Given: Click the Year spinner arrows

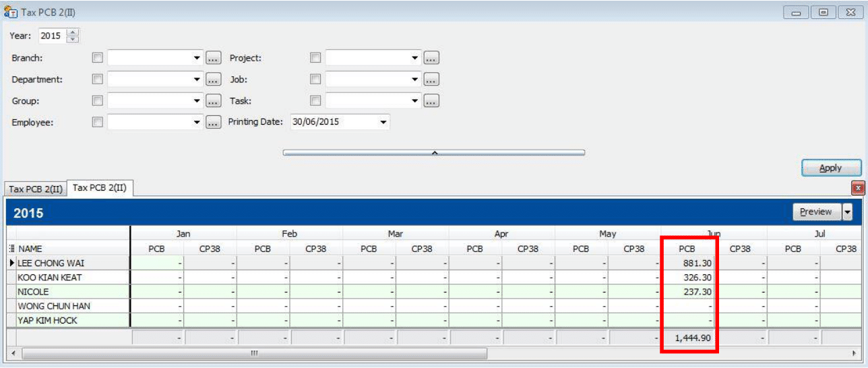Looking at the screenshot, I should pyautogui.click(x=73, y=36).
